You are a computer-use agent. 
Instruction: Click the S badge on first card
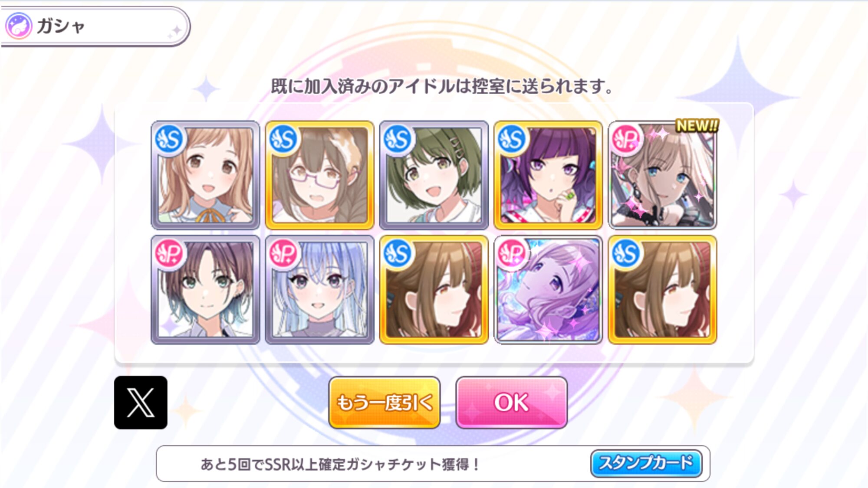pos(169,140)
